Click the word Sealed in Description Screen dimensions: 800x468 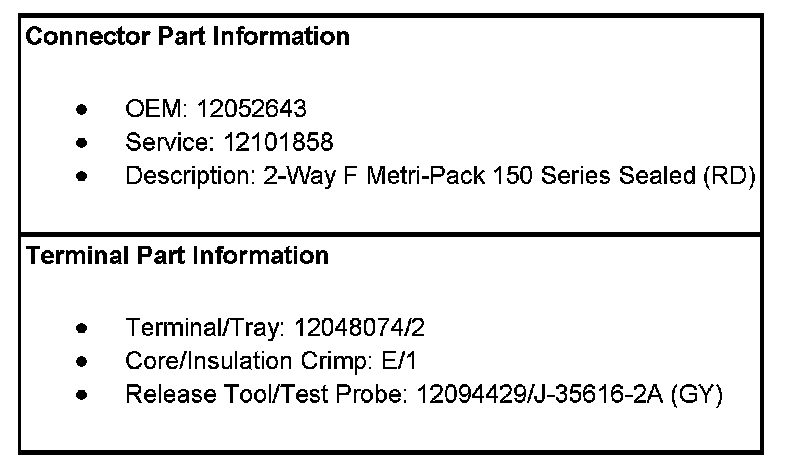pyautogui.click(x=657, y=176)
